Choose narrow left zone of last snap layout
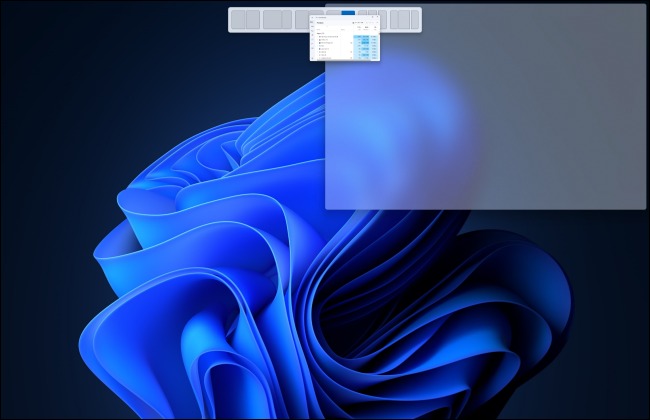The image size is (650, 420). pos(394,19)
